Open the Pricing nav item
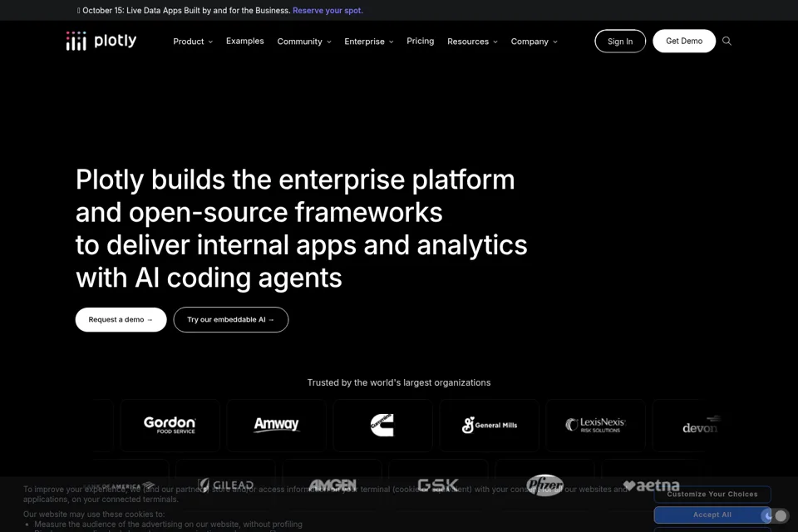Image resolution: width=798 pixels, height=532 pixels. [421, 41]
